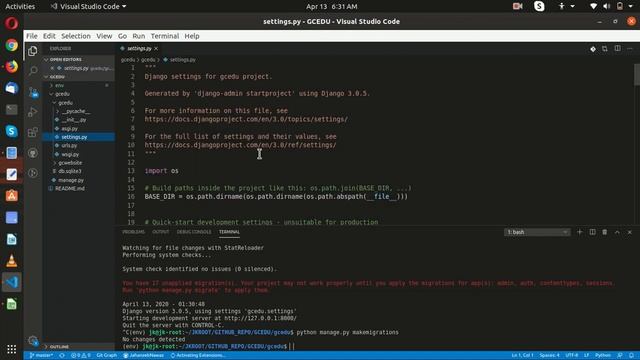Expand the gcwebsite folder

55,163
